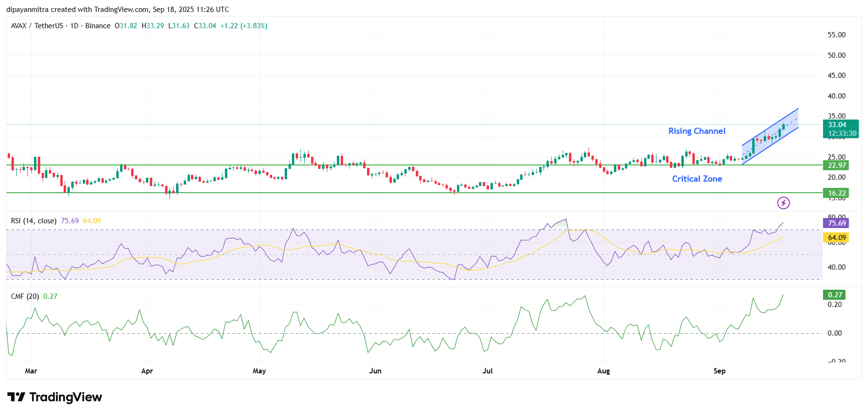Click the 55.00 price axis label
Screen dimensions: 868x415
click(x=836, y=35)
